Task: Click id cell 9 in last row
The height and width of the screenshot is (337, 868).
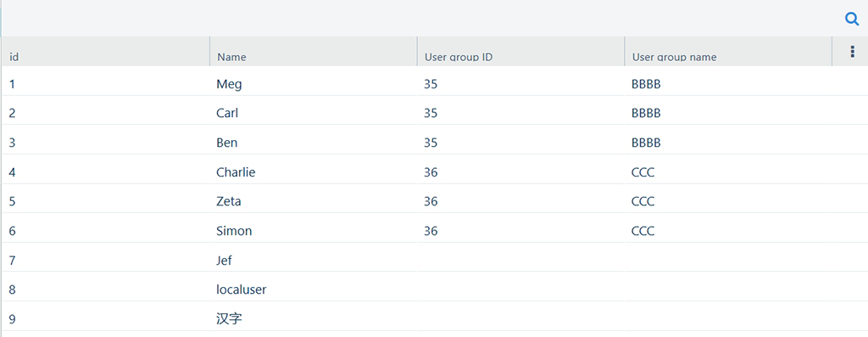Action: [x=12, y=318]
